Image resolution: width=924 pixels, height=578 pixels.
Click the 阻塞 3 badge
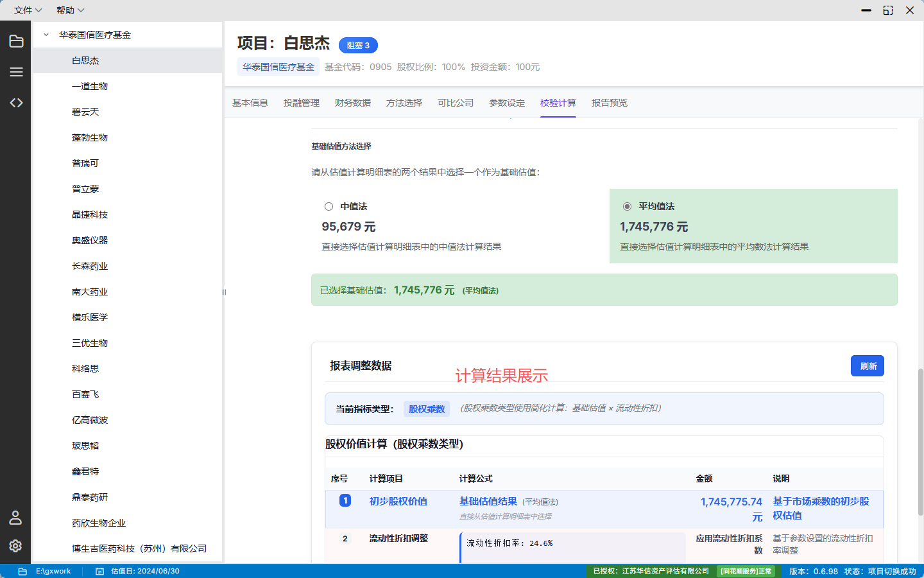coord(358,46)
